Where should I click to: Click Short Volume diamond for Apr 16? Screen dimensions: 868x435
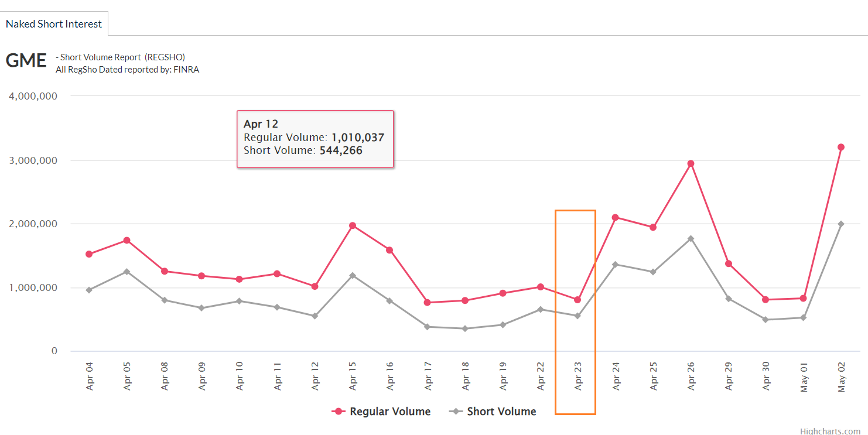click(x=390, y=300)
